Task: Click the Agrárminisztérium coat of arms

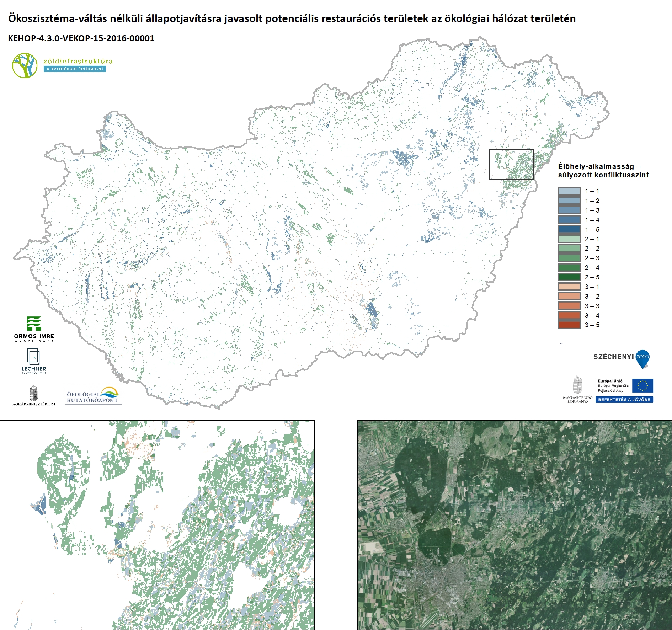Action: point(33,394)
